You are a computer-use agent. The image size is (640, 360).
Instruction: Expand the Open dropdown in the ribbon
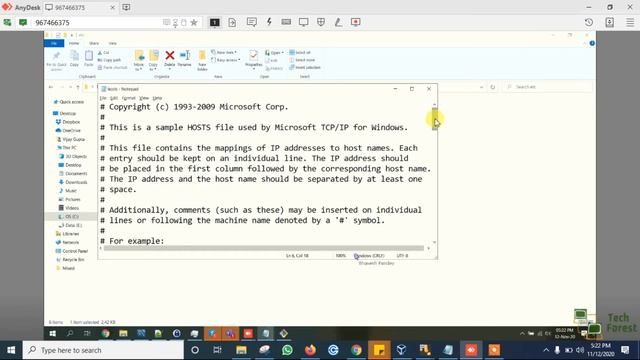coord(274,53)
